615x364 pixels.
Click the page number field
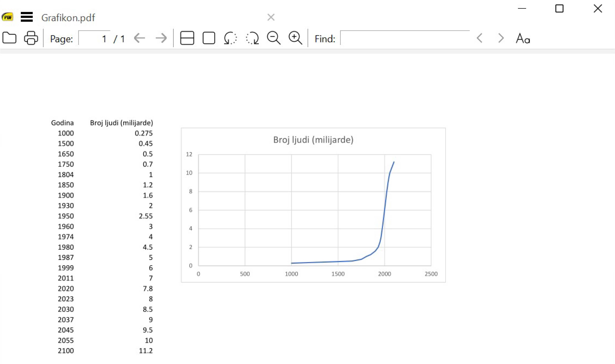point(94,39)
